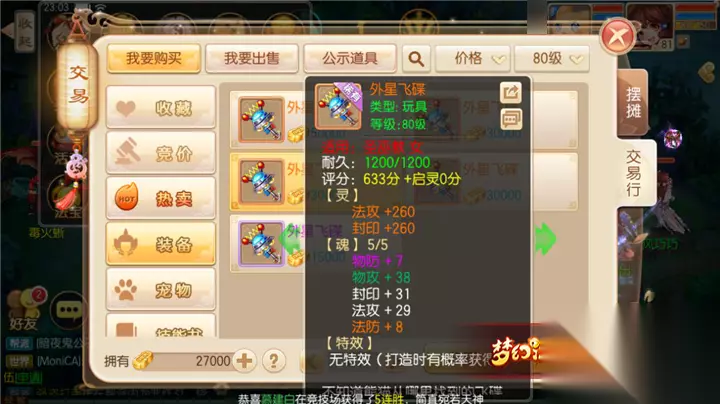The height and width of the screenshot is (404, 720).
Task: Click the plus icon to add gold
Action: tap(244, 361)
